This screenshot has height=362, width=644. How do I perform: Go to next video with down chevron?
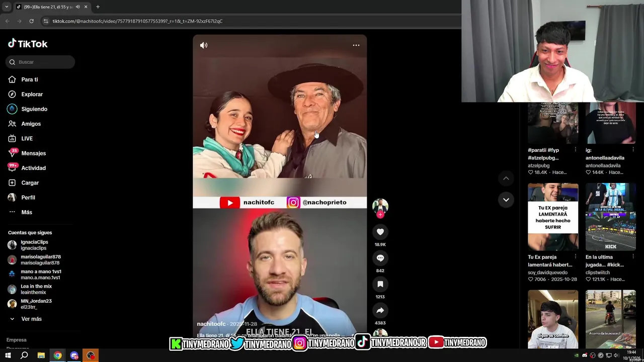coord(506,200)
